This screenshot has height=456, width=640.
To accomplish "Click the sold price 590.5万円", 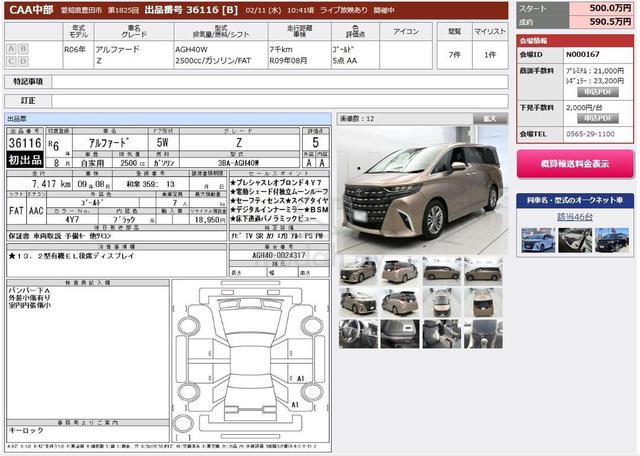I will (610, 22).
